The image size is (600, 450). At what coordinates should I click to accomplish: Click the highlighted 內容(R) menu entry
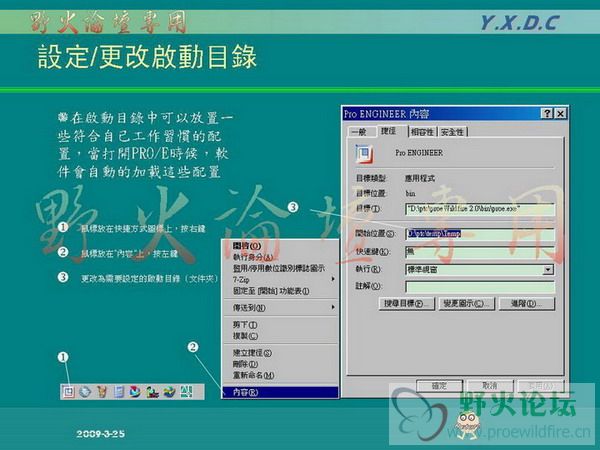tap(280, 392)
